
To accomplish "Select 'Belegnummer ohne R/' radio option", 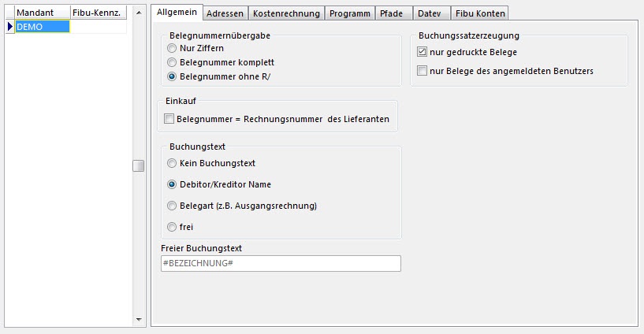I will pyautogui.click(x=173, y=76).
